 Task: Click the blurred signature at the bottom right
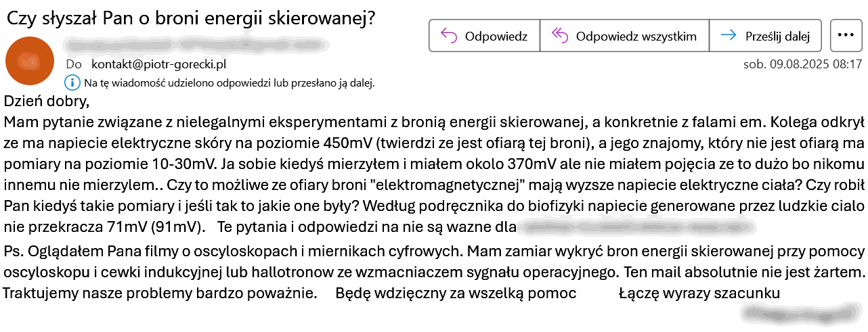(x=796, y=313)
